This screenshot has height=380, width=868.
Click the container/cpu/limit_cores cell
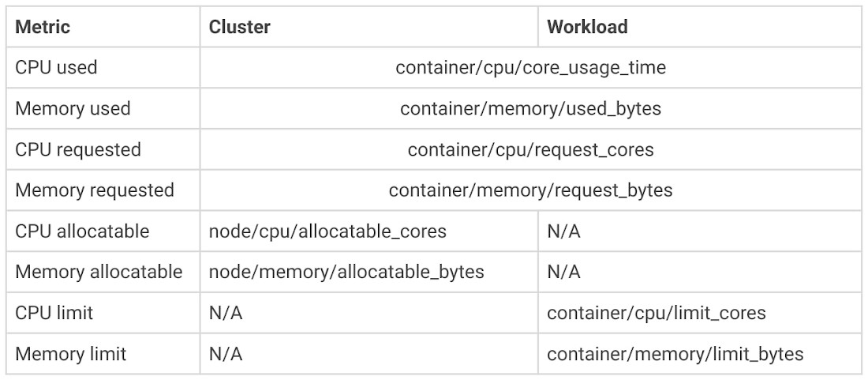656,313
